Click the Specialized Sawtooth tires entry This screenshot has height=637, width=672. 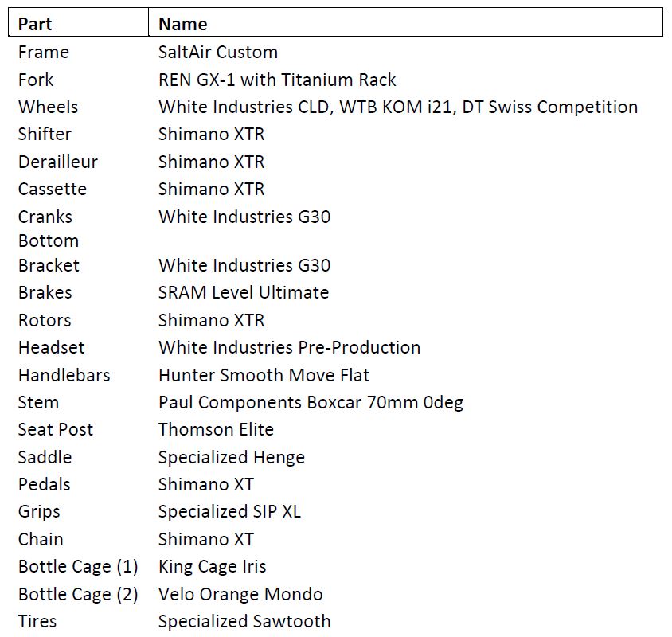pos(244,621)
